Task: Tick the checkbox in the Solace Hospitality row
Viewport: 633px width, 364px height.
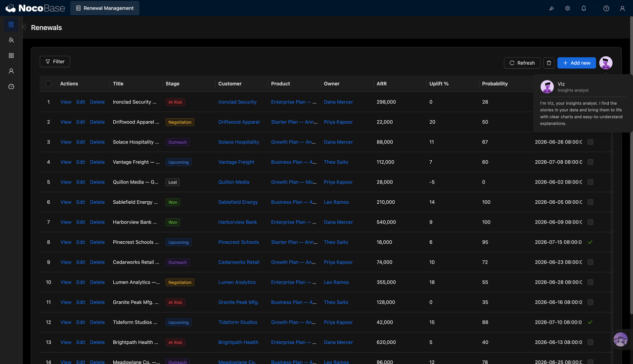Action: (590, 142)
